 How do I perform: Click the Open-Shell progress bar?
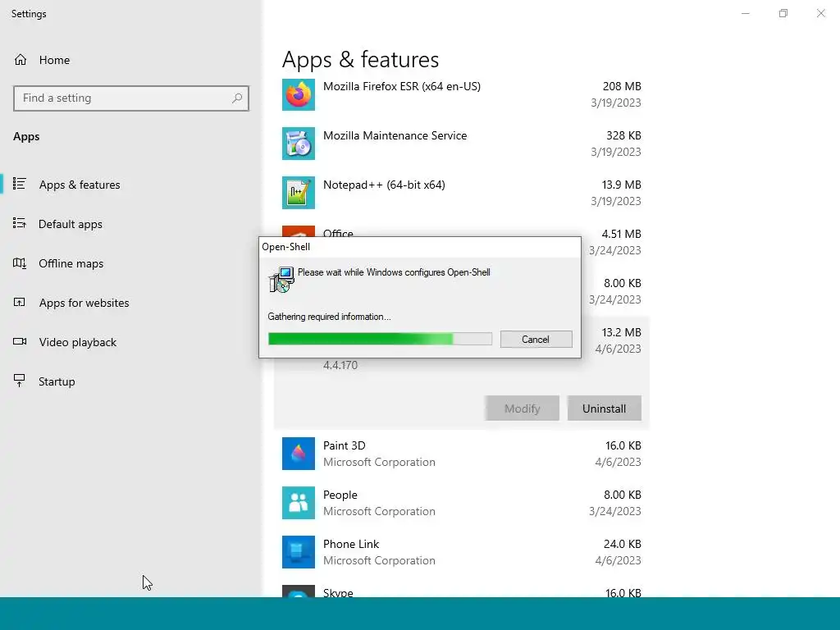coord(380,339)
